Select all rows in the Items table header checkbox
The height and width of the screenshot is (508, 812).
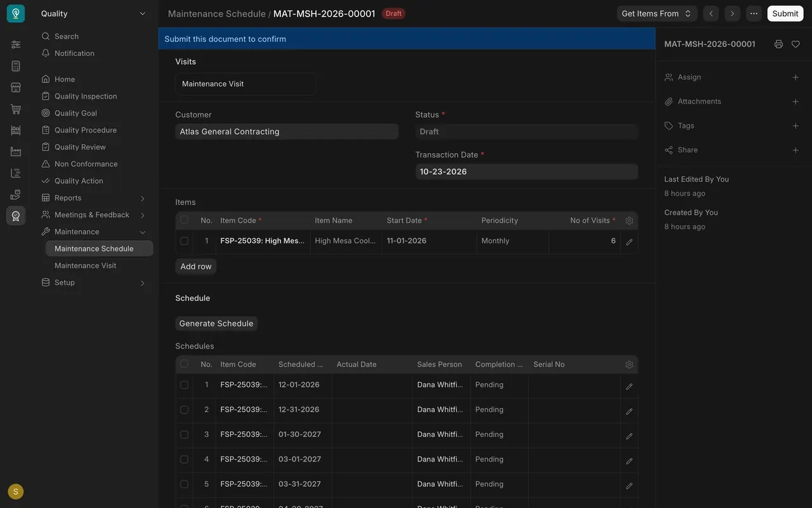tap(185, 220)
